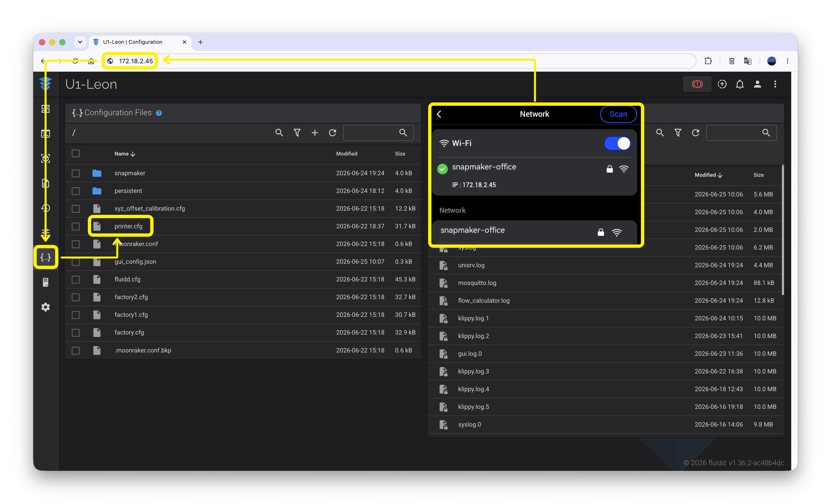Select the xyz_offset_calibration.cfg checkbox
Image resolution: width=831 pixels, height=504 pixels.
tap(75, 208)
